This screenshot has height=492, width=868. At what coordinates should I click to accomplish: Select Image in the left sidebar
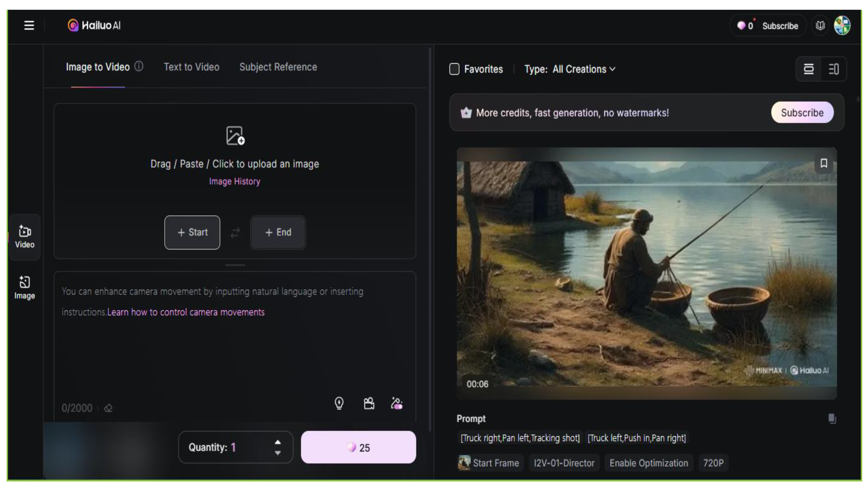pos(25,288)
